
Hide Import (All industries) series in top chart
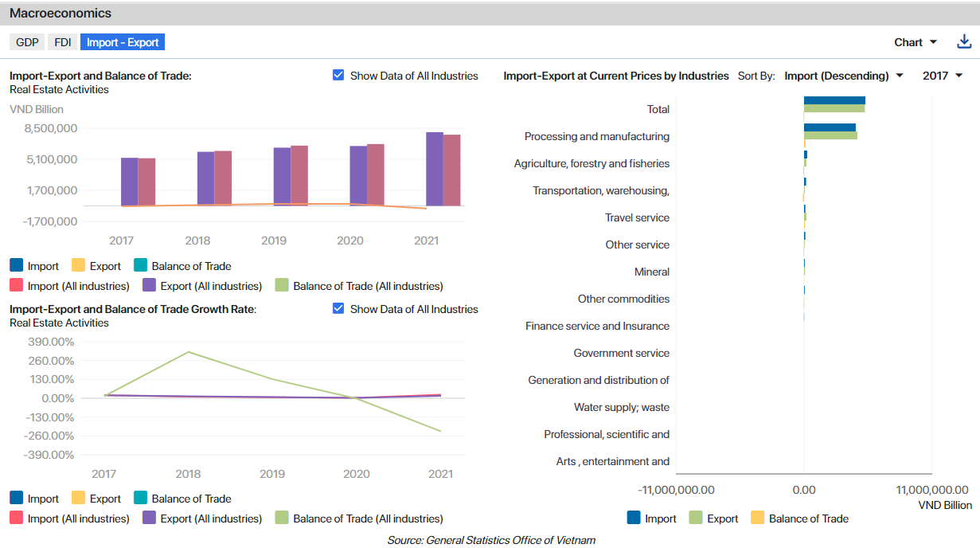pos(17,286)
